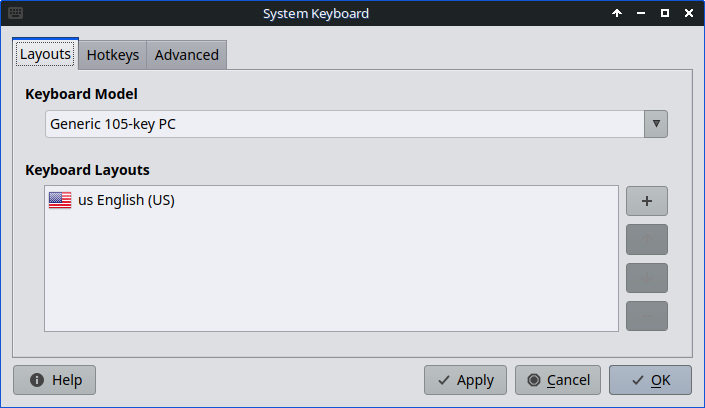This screenshot has height=408, width=705.
Task: Select the Layouts tab
Action: click(x=45, y=54)
